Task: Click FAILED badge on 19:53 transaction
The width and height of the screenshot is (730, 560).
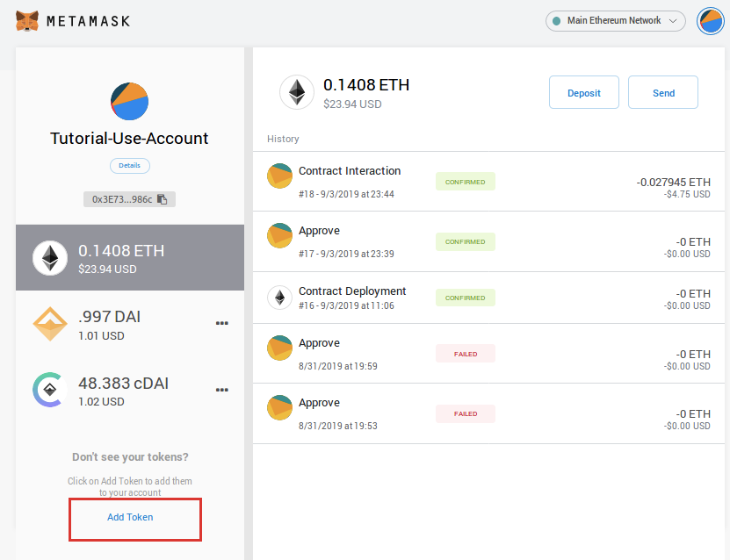Action: click(x=466, y=414)
